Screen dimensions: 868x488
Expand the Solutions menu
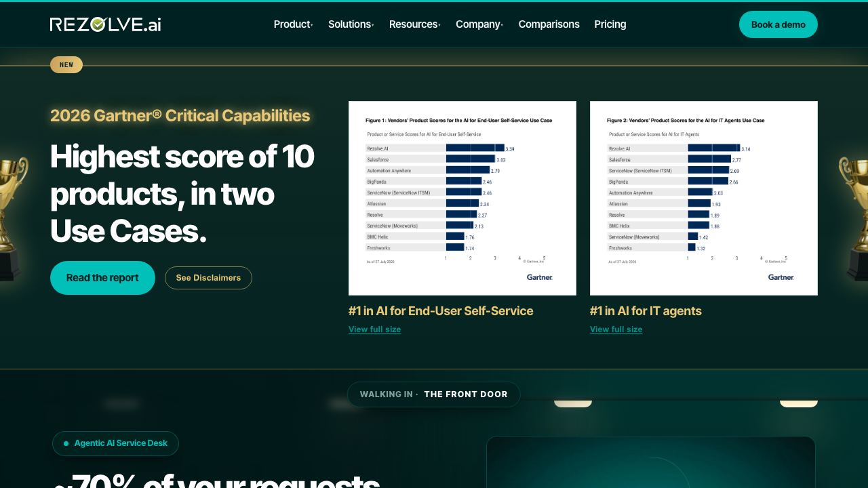351,24
